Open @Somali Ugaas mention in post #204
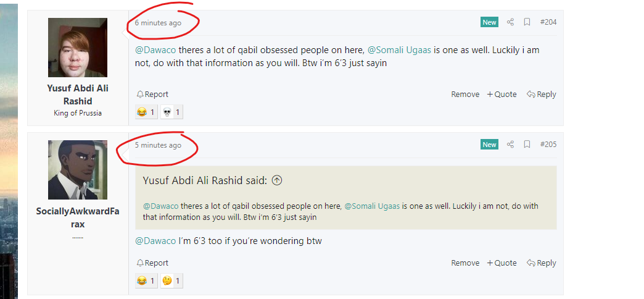 tap(399, 50)
